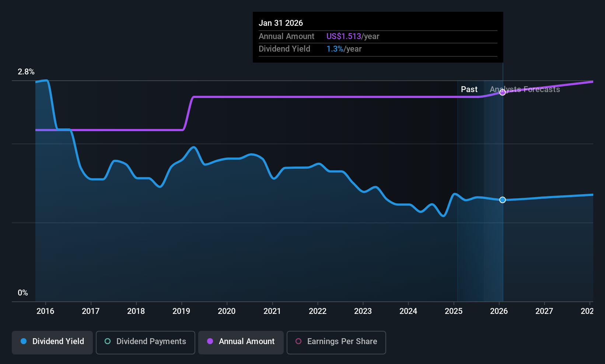The image size is (605, 364).
Task: Select the 2028 label on the time axis
Action: (x=588, y=311)
